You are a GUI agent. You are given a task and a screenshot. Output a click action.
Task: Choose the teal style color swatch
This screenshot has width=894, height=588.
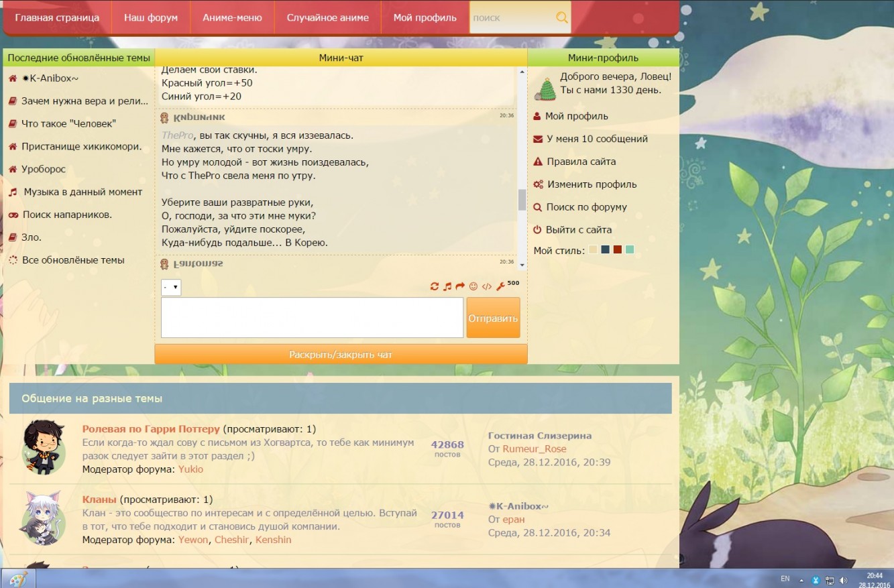tap(630, 250)
